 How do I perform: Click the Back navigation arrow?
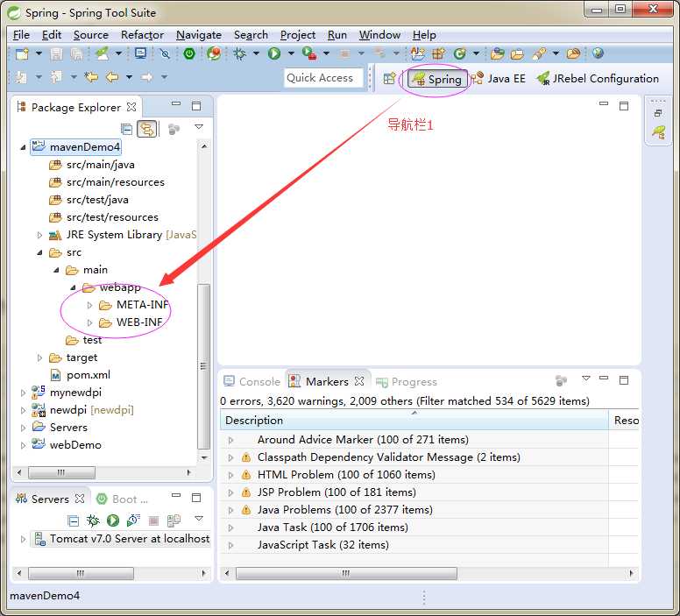click(112, 77)
